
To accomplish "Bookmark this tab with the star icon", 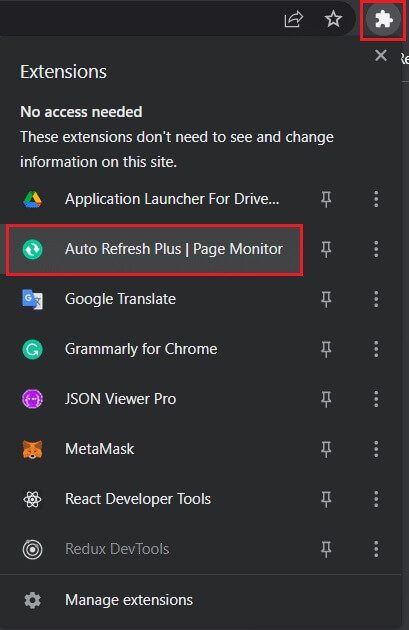I will [333, 19].
